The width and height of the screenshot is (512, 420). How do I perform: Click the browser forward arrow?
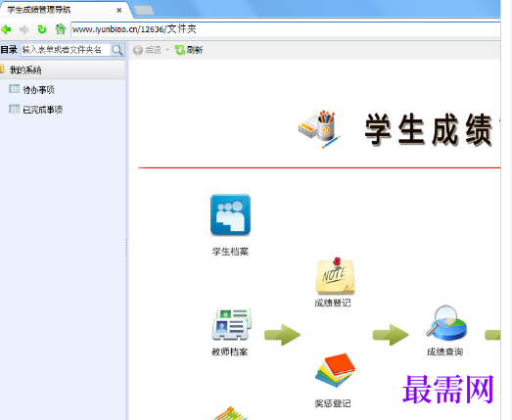(24, 29)
